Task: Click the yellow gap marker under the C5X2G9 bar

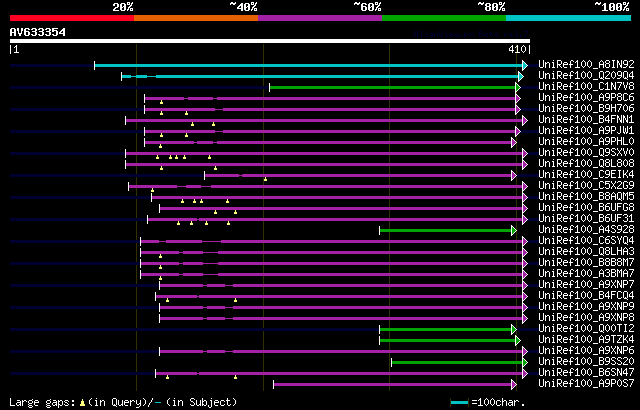Action: click(x=152, y=190)
